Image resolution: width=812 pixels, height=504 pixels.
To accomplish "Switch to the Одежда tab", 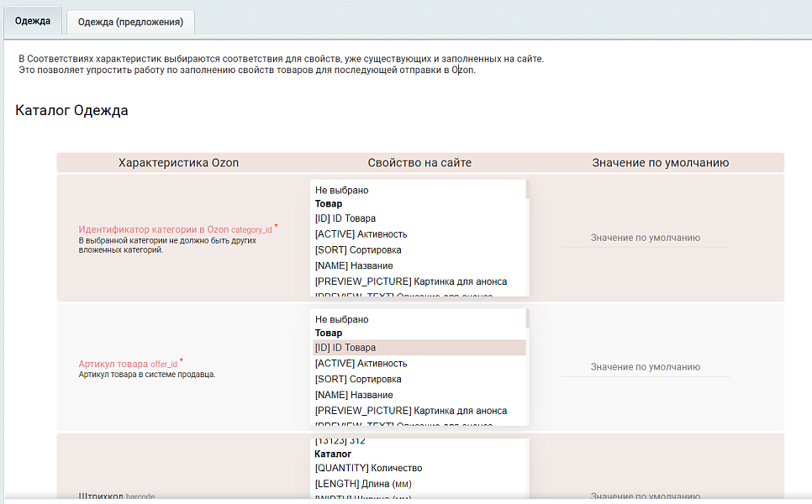I will [33, 21].
